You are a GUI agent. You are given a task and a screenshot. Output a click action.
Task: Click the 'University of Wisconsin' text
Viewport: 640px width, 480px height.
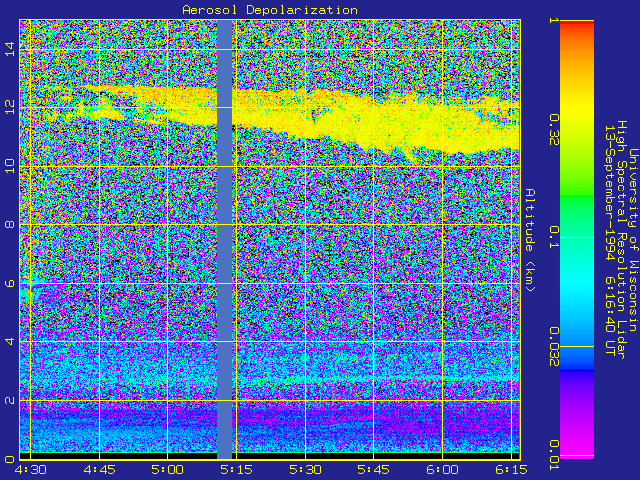(x=633, y=240)
